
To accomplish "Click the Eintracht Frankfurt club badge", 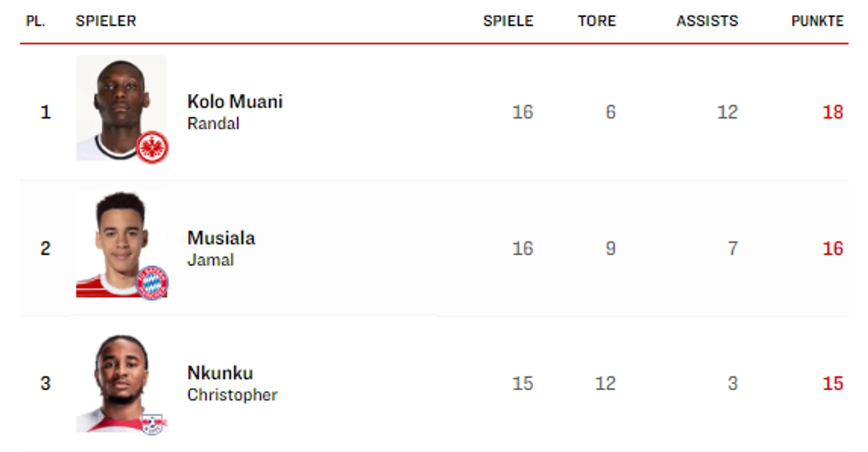I will click(x=152, y=147).
